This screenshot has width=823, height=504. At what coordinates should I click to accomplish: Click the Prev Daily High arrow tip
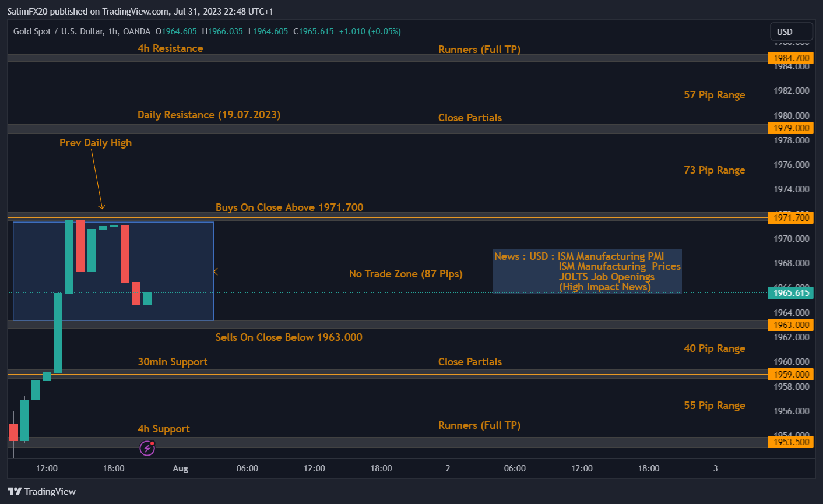pos(103,207)
